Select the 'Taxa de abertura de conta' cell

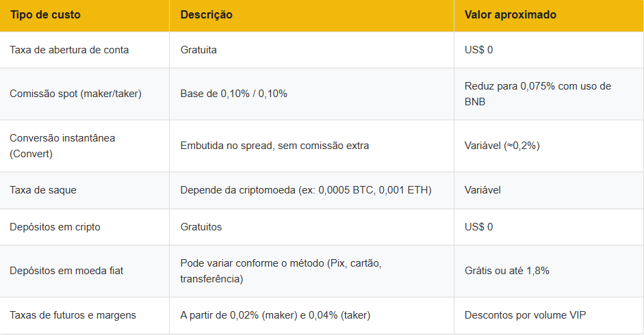click(69, 50)
